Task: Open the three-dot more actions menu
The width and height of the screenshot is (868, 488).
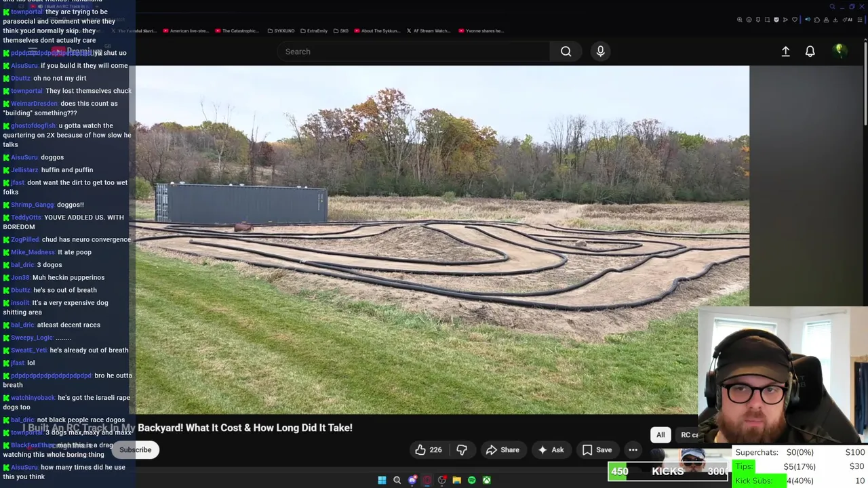Action: tap(633, 449)
